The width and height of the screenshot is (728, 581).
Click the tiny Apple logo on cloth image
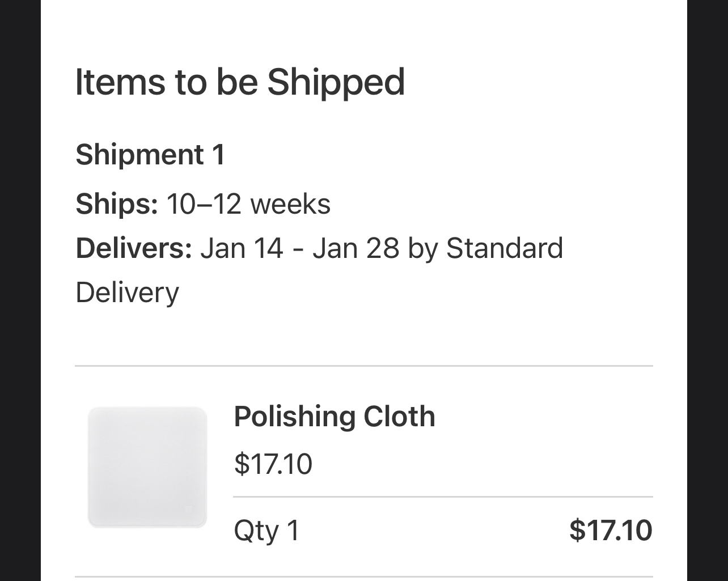(x=189, y=509)
